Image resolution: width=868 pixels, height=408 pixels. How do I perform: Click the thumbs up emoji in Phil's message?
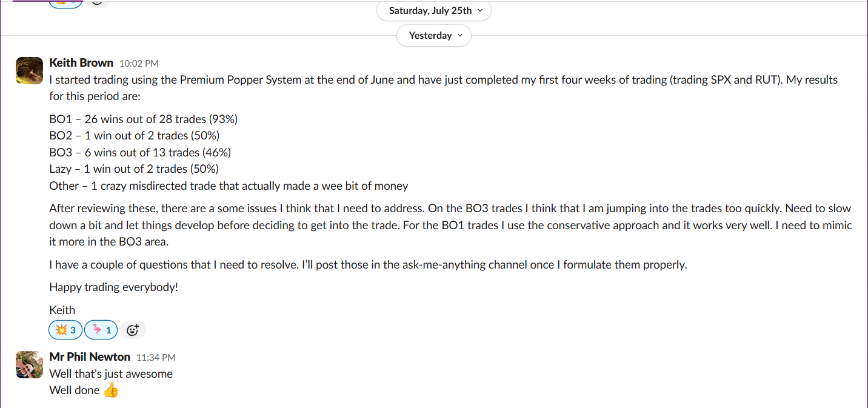pos(111,390)
